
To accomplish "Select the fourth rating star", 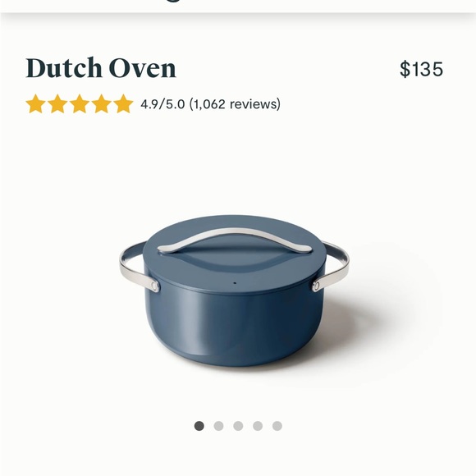I will pyautogui.click(x=101, y=104).
